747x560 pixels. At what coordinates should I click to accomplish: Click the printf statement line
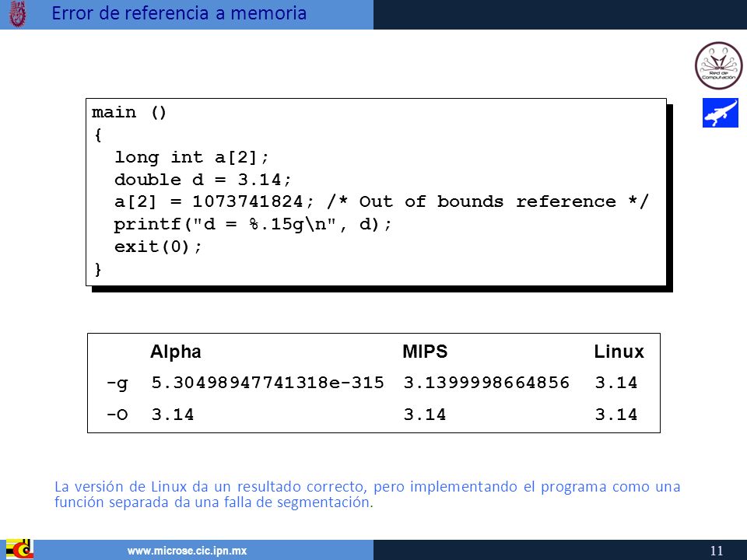[252, 224]
